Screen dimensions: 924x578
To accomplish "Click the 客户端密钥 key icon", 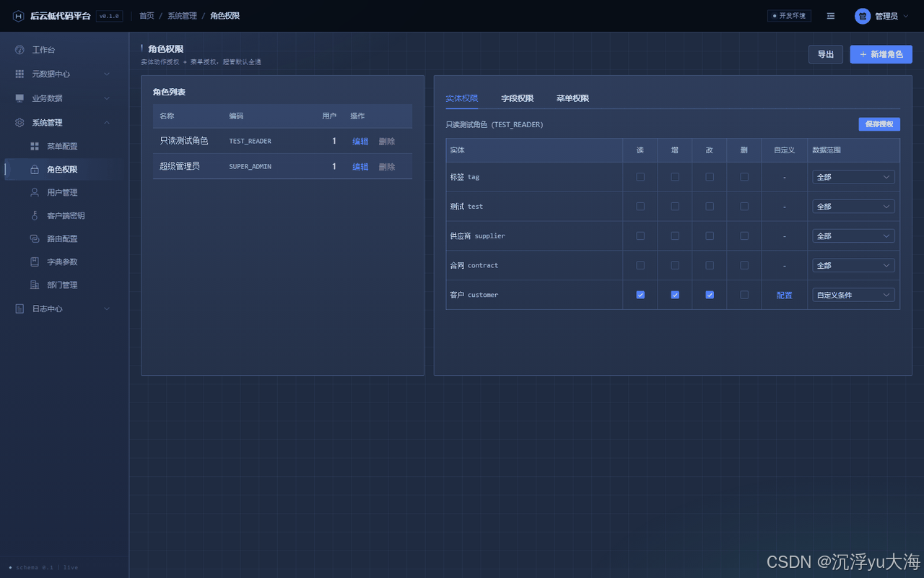I will click(35, 215).
